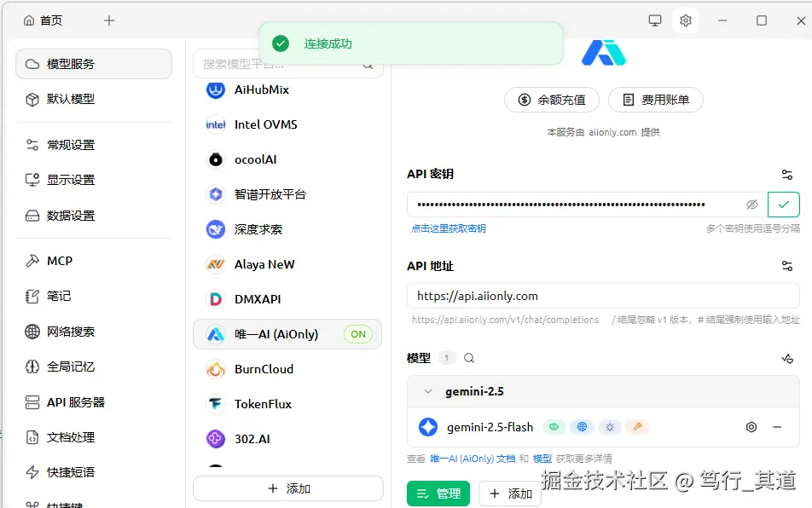This screenshot has height=508, width=812.
Task: Open 全局记忆 settings
Action: (94, 367)
